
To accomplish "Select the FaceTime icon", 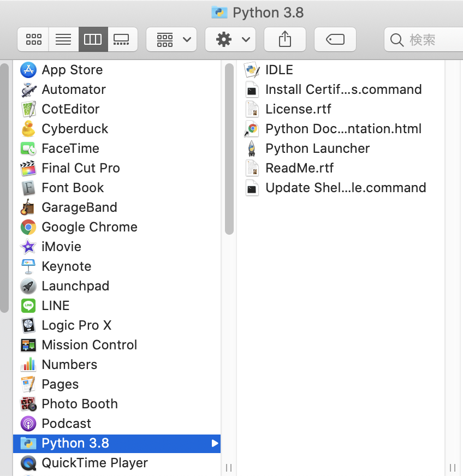I will 28,148.
